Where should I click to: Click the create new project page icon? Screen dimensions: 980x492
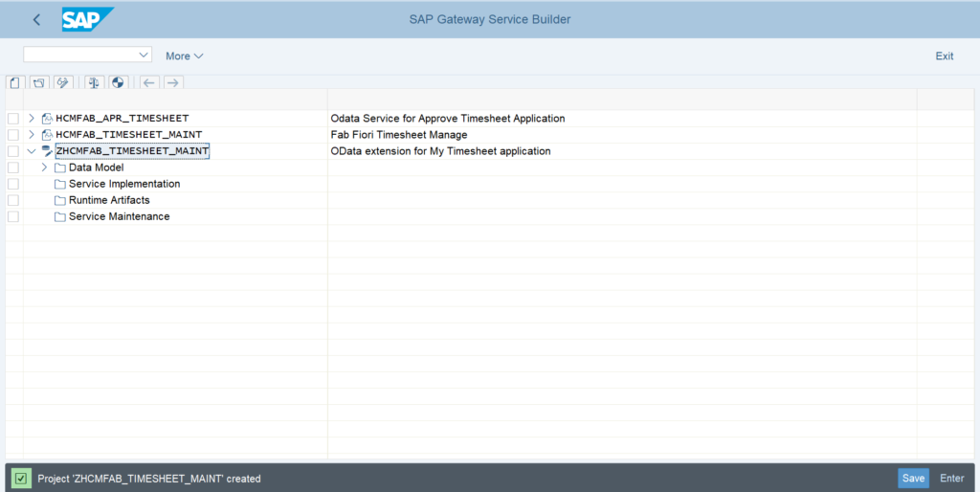click(15, 82)
